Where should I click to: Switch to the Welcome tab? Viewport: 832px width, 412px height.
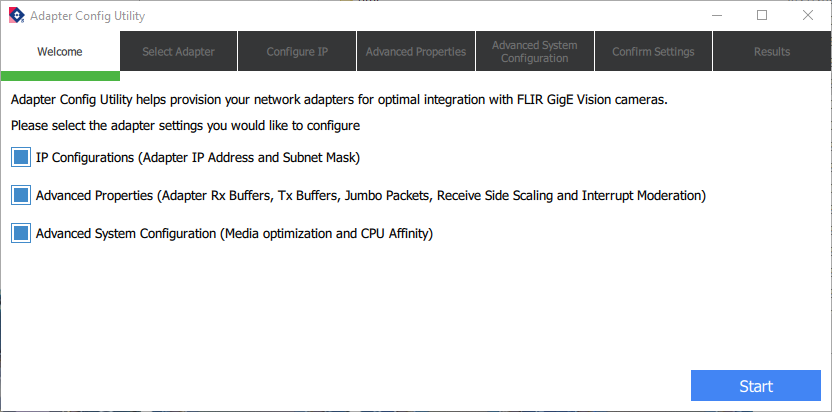point(60,52)
